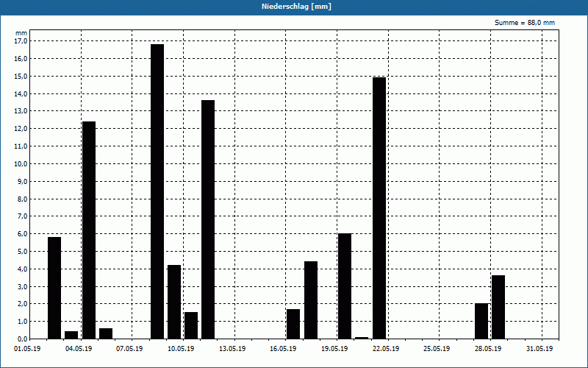588x368 pixels.
Task: Select the "12,0" y-axis label
Action: 21,129
